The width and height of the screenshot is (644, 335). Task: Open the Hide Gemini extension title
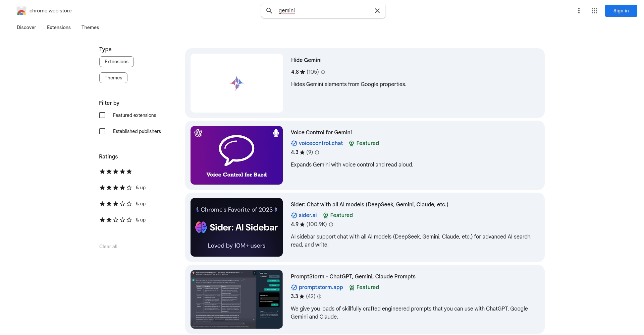tap(306, 60)
